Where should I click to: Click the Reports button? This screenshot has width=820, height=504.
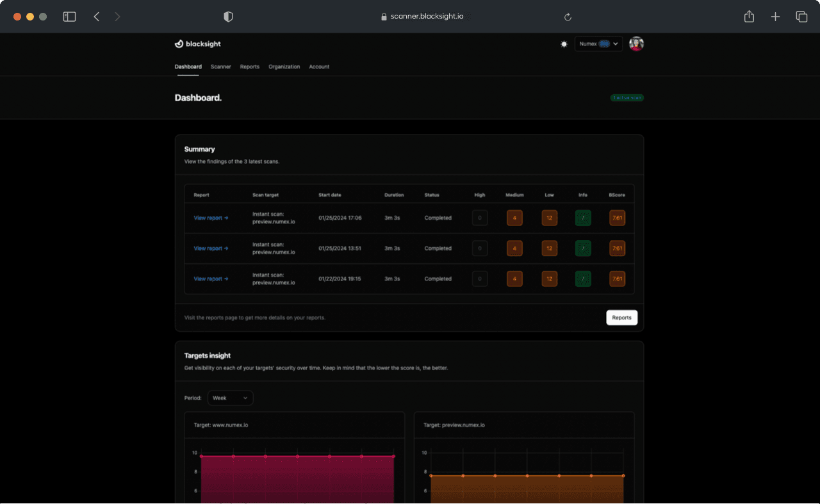621,317
